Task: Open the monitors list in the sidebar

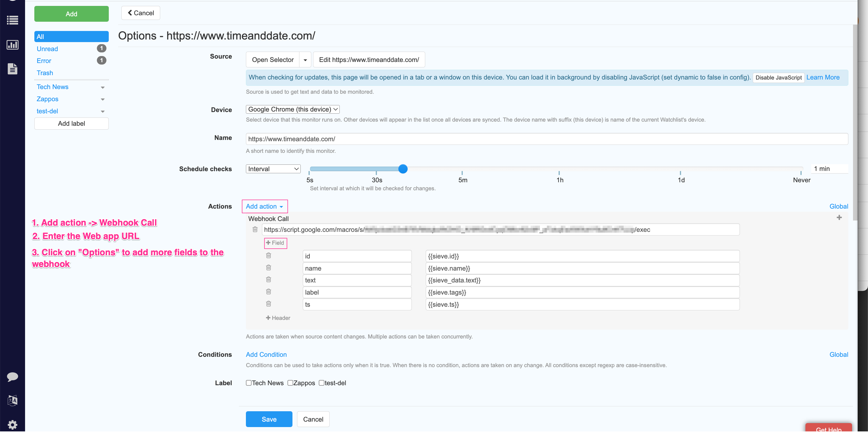Action: tap(12, 20)
